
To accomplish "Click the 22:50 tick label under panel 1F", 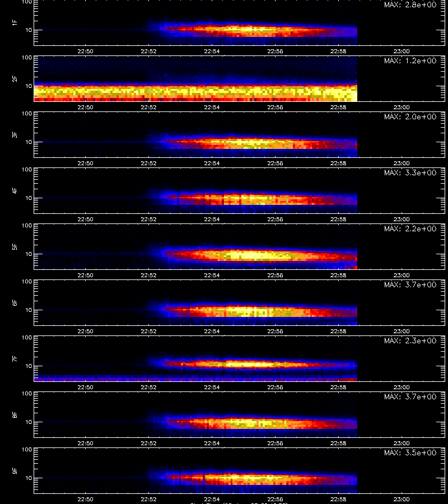I will pyautogui.click(x=85, y=51).
